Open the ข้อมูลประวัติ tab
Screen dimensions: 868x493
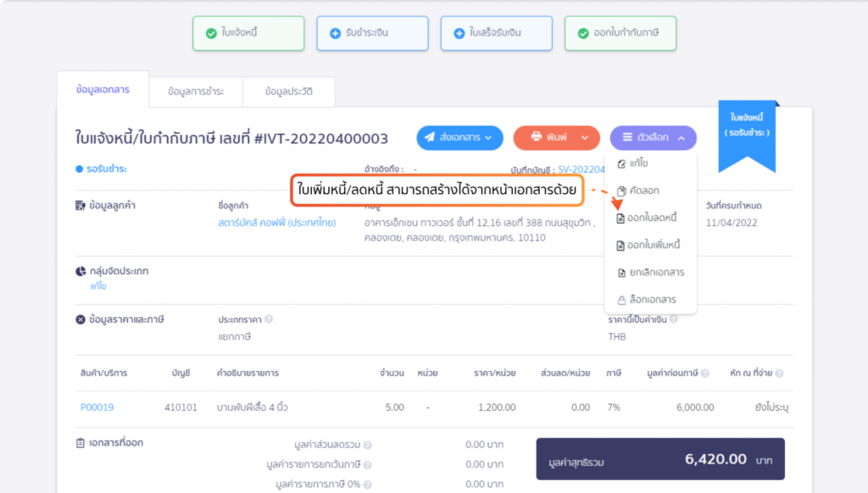[x=289, y=91]
